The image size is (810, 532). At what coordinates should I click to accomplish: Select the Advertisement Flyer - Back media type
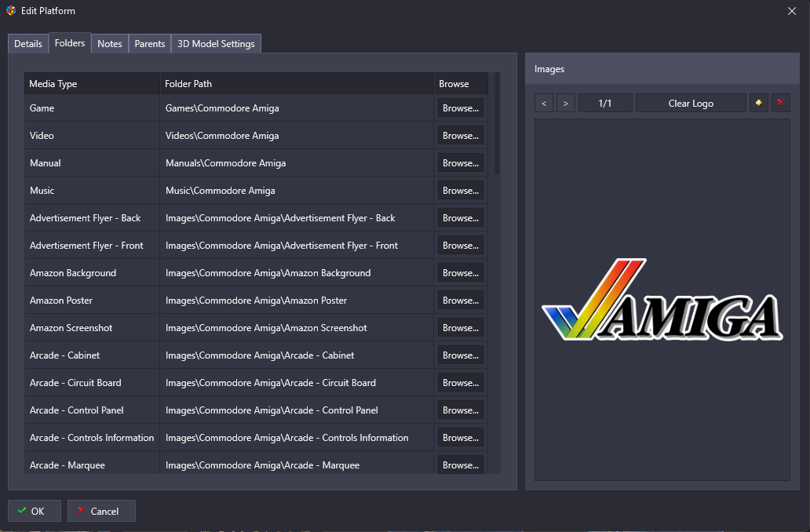coord(92,218)
